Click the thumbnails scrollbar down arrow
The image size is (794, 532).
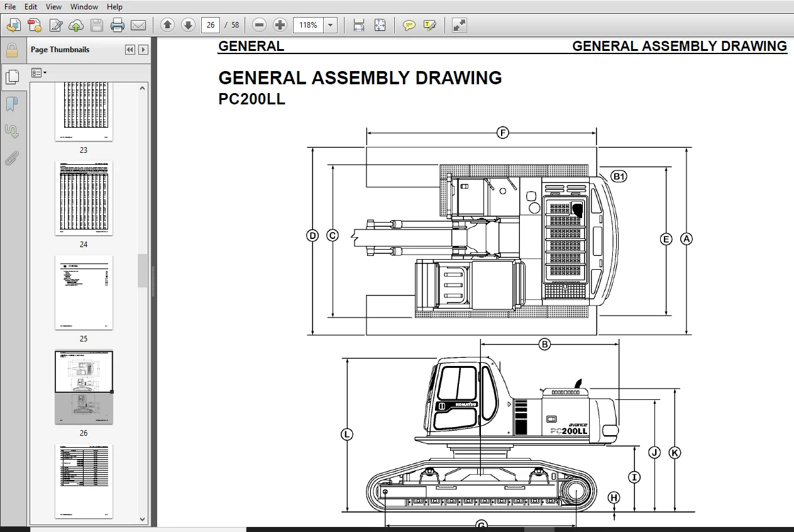tap(143, 519)
